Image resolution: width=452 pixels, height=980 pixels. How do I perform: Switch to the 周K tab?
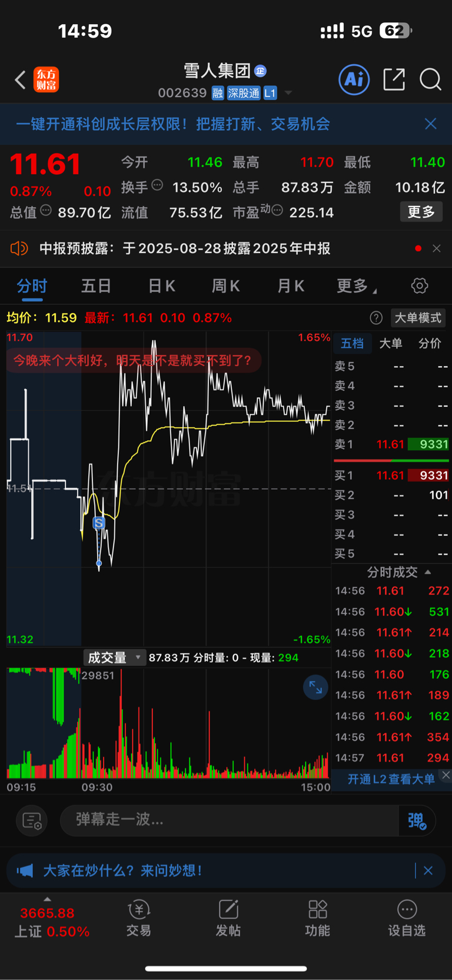[x=226, y=286]
